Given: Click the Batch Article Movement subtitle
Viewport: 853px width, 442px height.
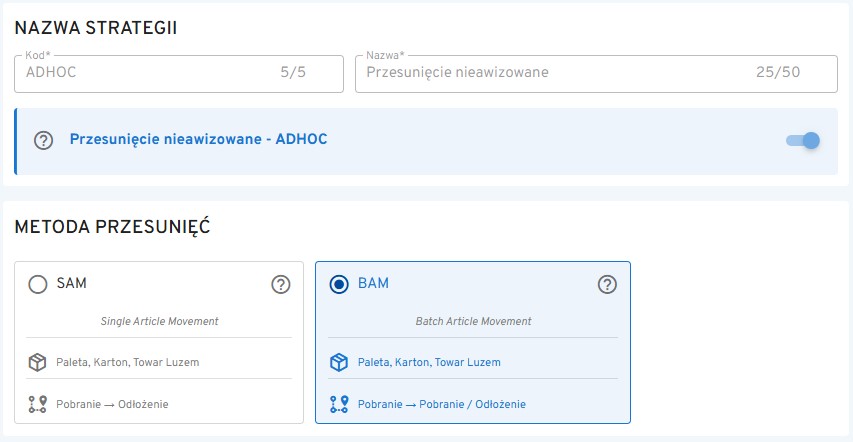Looking at the screenshot, I should pyautogui.click(x=473, y=321).
